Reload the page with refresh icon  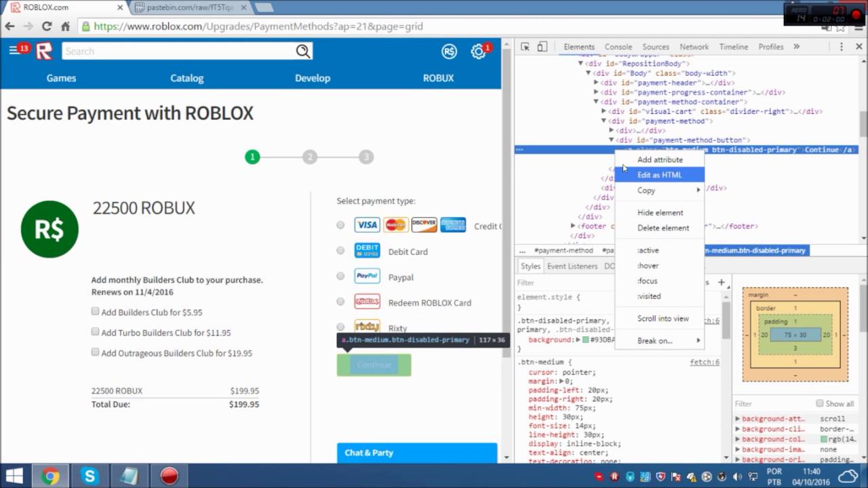coord(47,26)
